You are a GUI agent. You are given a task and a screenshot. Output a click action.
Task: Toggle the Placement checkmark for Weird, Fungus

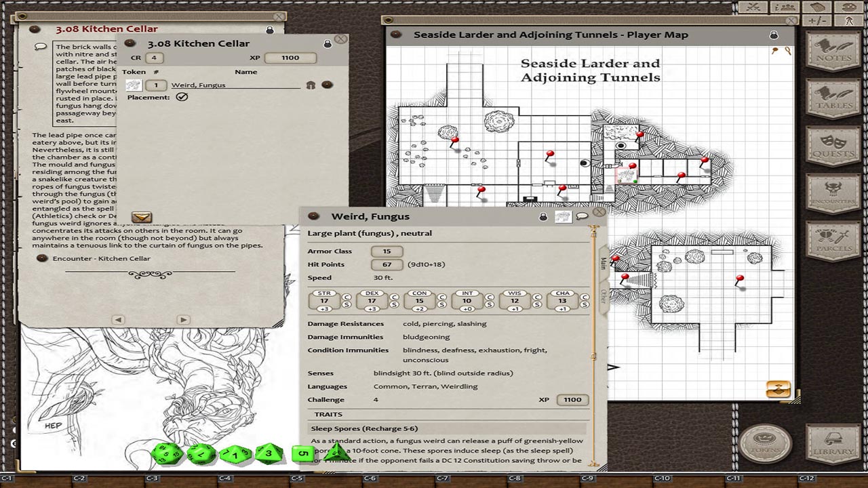[182, 97]
